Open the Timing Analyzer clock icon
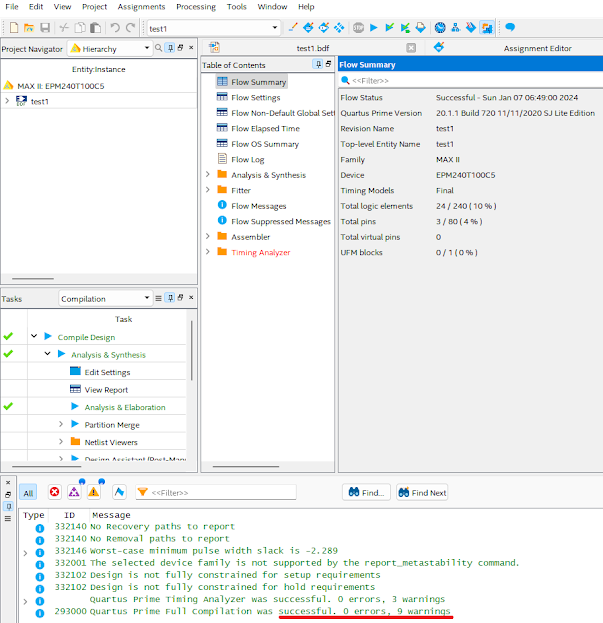The image size is (603, 623). point(440,27)
